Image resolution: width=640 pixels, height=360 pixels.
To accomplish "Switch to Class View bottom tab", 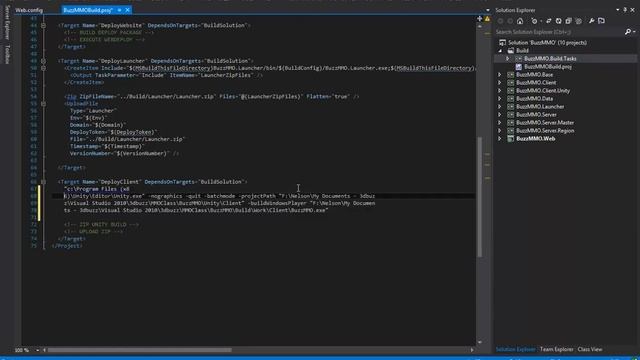I will pos(590,349).
